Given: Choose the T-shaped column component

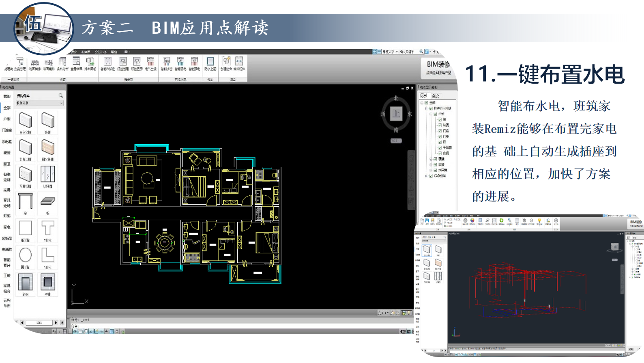Looking at the screenshot, I should click(x=48, y=230).
